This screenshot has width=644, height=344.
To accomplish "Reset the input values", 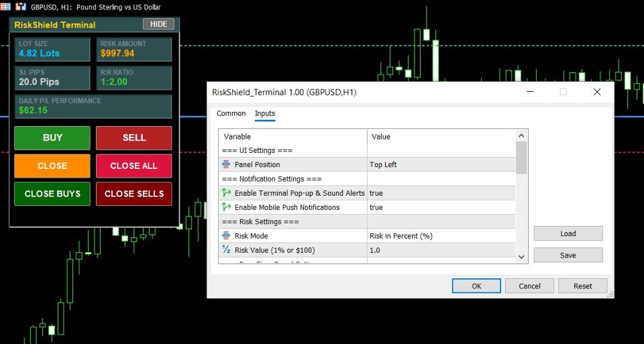I will tap(583, 286).
